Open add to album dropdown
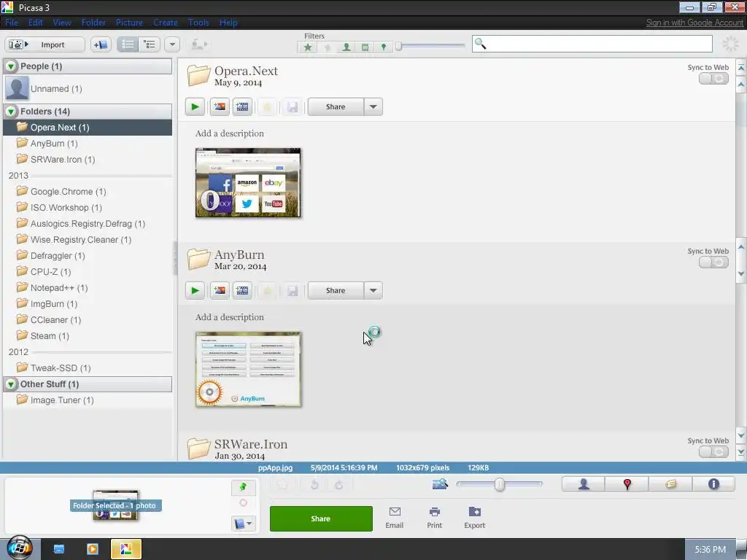Viewport: 747px width, 560px height. tap(243, 524)
